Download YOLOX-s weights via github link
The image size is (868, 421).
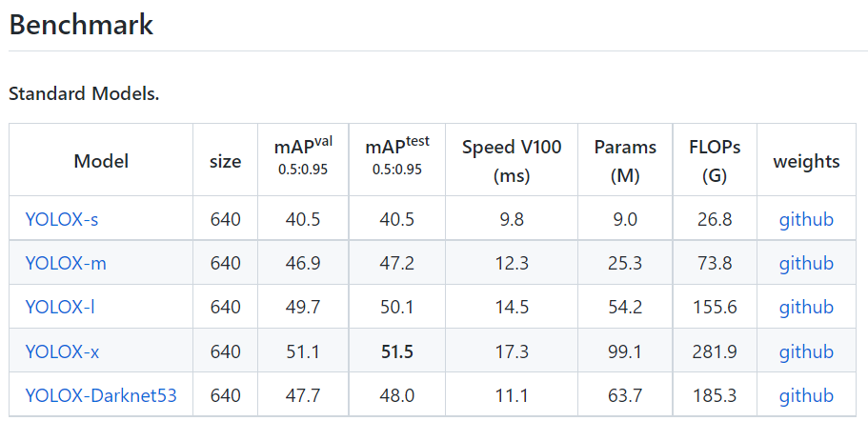(x=806, y=220)
